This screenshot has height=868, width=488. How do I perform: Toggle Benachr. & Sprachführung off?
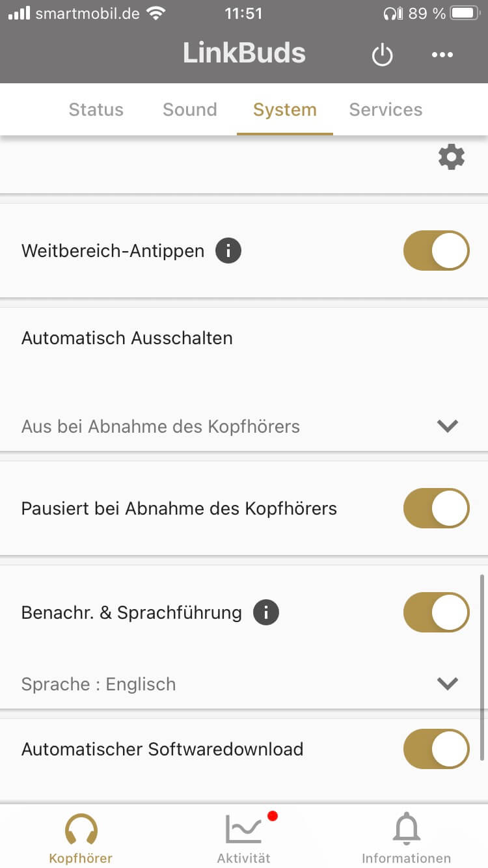[x=436, y=612]
